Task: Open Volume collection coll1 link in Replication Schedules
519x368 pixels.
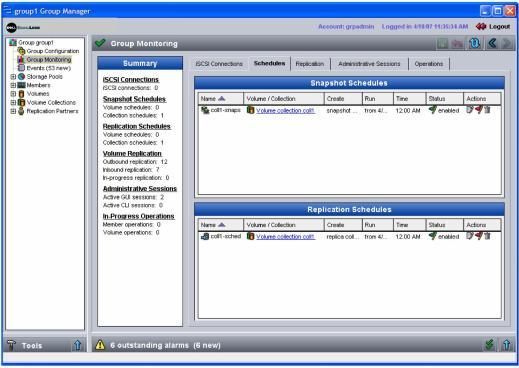Action: (x=285, y=236)
